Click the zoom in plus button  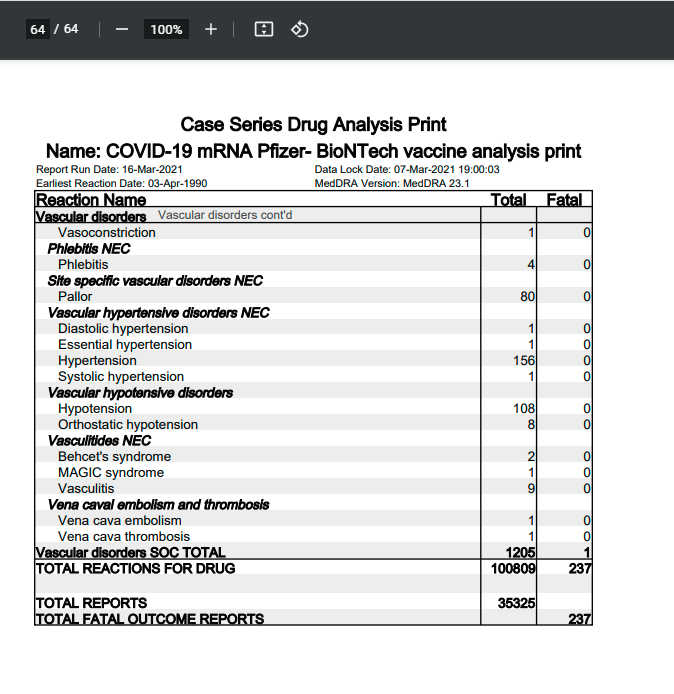[211, 30]
